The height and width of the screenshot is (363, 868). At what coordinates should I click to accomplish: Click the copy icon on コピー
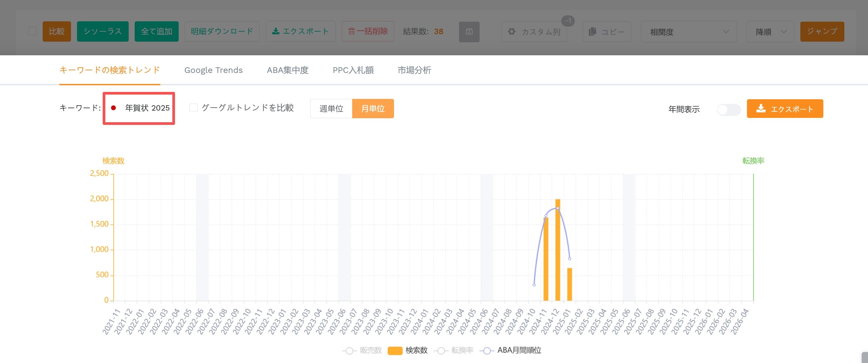point(592,32)
